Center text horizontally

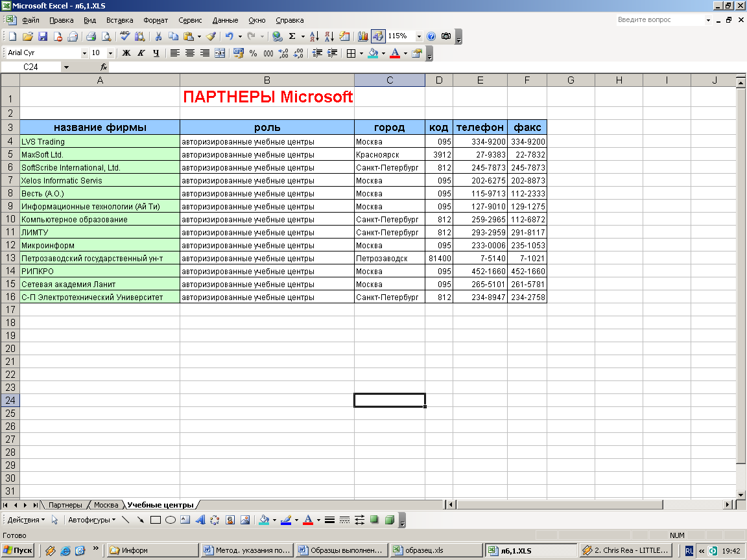(190, 53)
